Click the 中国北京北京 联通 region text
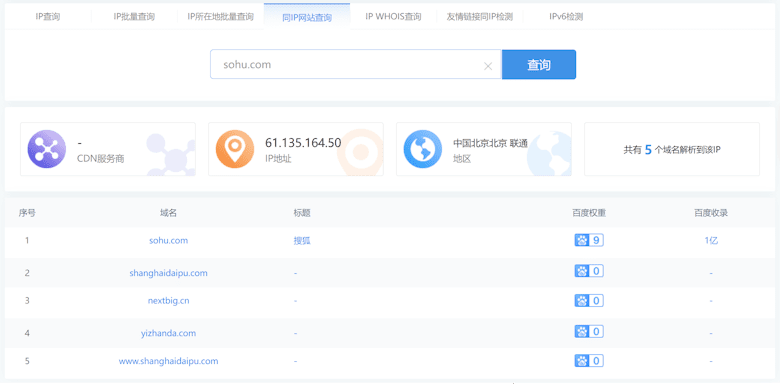 coord(490,143)
